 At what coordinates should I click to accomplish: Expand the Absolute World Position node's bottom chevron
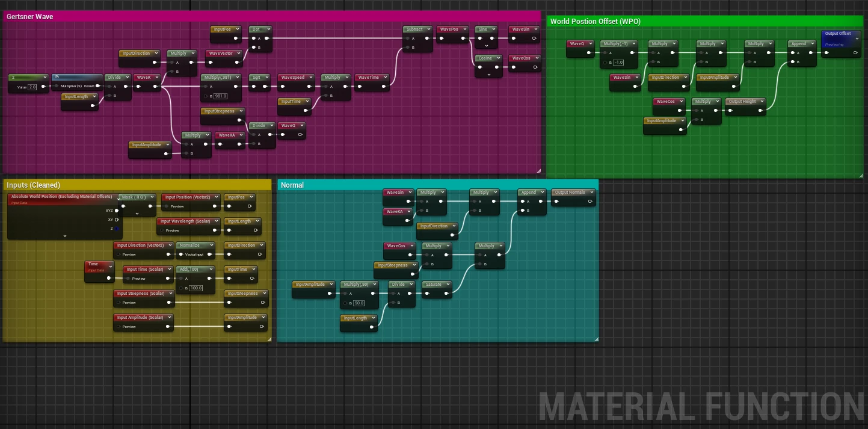(65, 236)
